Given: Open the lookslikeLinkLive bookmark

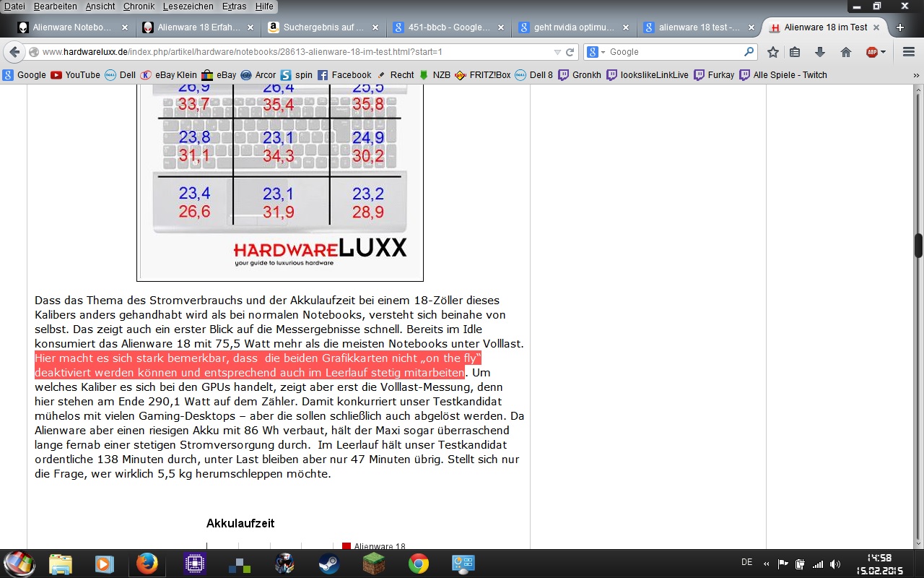Looking at the screenshot, I should 648,75.
